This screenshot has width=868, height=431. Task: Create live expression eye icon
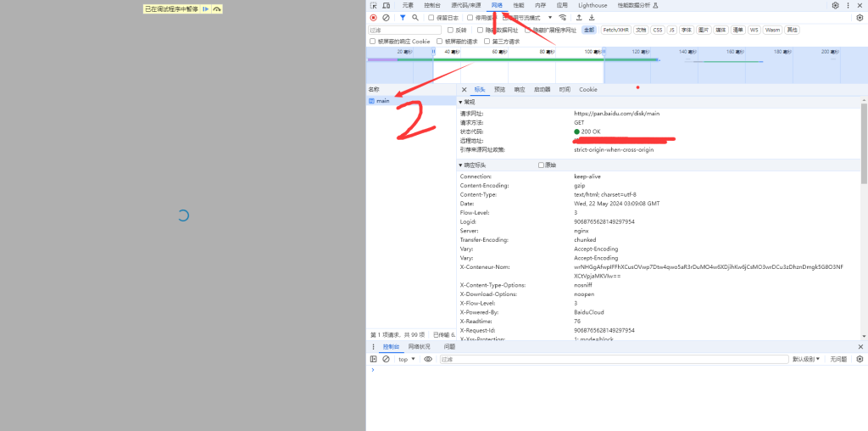(x=428, y=359)
